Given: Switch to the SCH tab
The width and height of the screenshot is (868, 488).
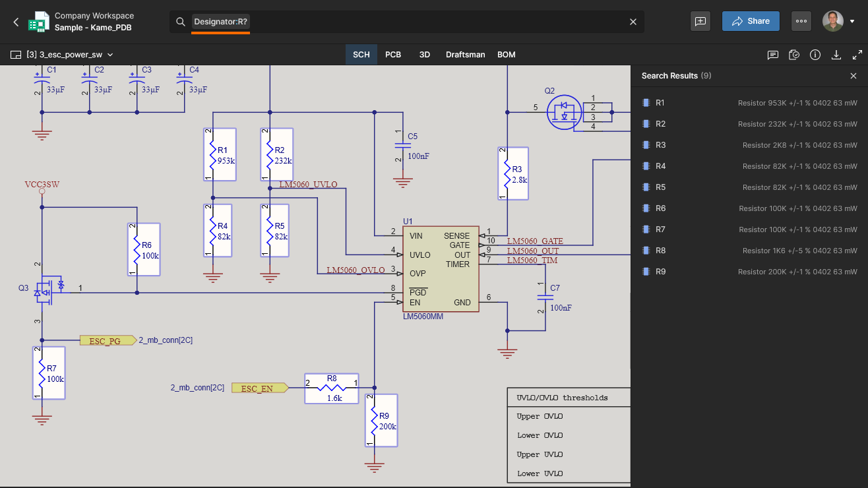Looking at the screenshot, I should click(x=361, y=55).
